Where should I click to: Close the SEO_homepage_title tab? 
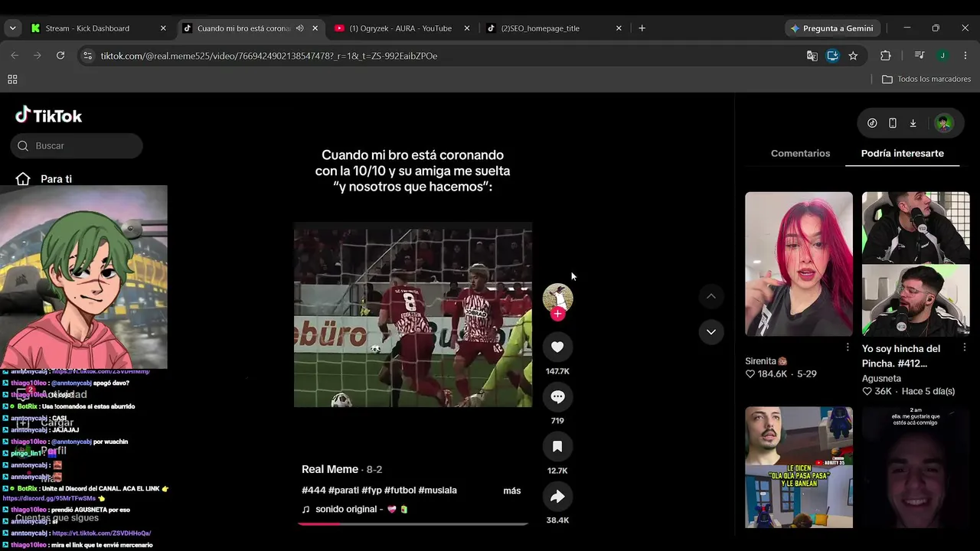point(619,28)
